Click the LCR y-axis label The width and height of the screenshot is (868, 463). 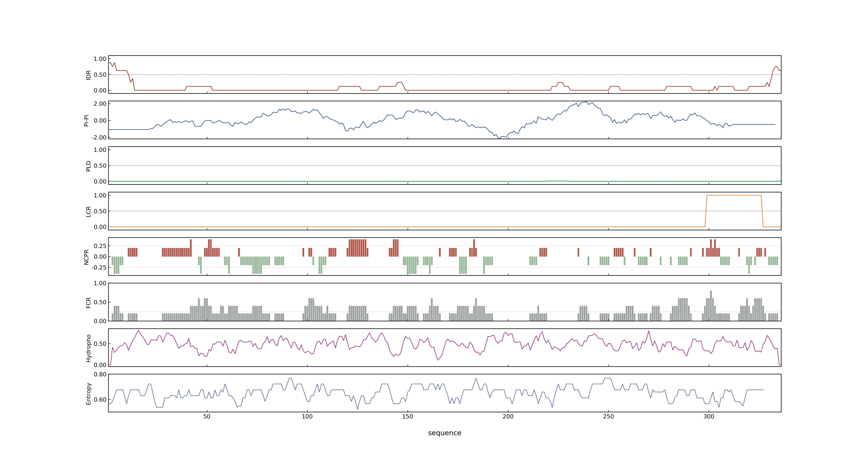[88, 211]
